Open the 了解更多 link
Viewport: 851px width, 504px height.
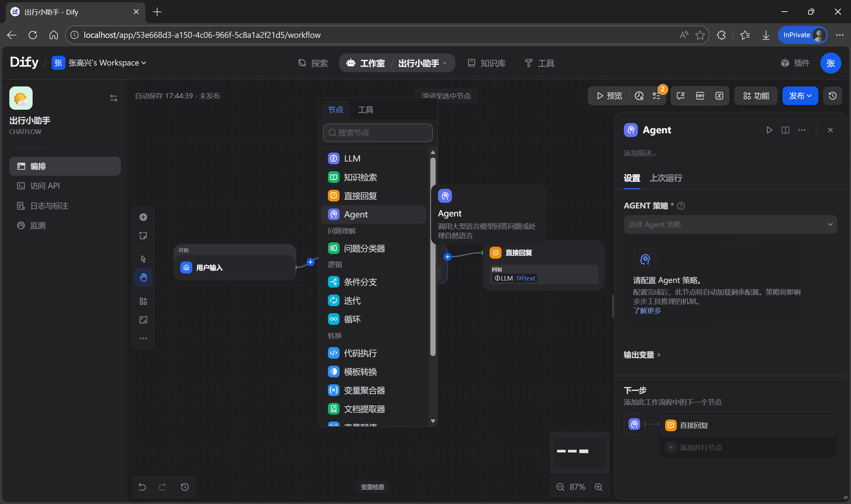647,311
